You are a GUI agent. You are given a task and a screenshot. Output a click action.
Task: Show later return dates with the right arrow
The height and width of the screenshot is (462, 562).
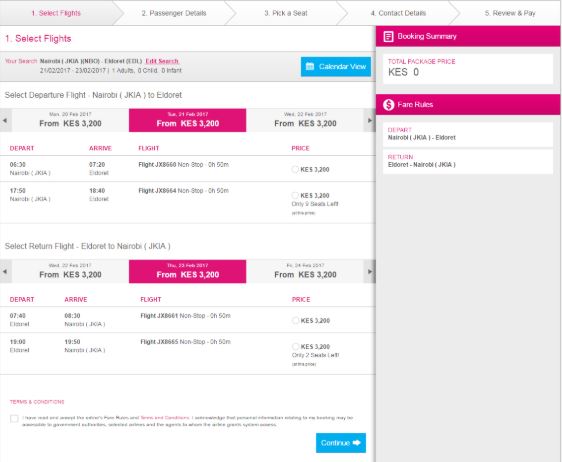pyautogui.click(x=370, y=272)
